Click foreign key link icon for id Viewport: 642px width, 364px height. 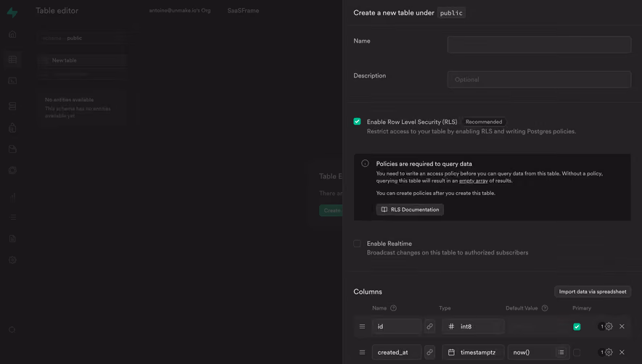click(x=429, y=326)
